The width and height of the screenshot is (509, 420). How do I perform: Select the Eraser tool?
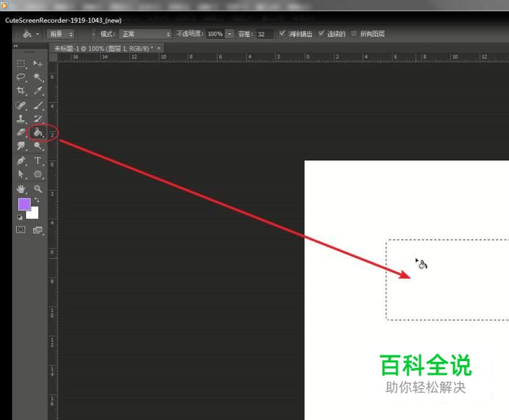[21, 132]
